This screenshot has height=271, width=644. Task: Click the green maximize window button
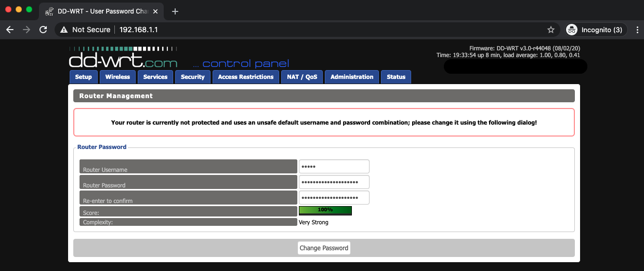(29, 9)
